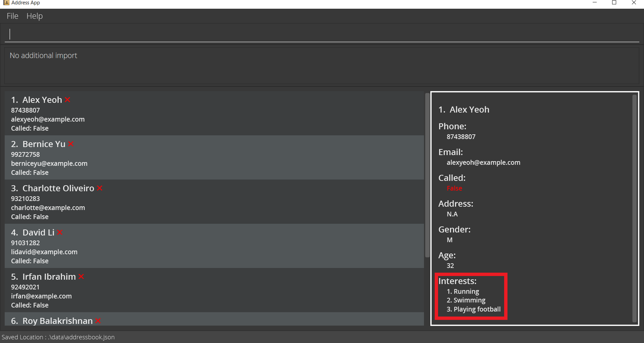Select David Li's phone number 91031282
644x343 pixels.
[25, 243]
